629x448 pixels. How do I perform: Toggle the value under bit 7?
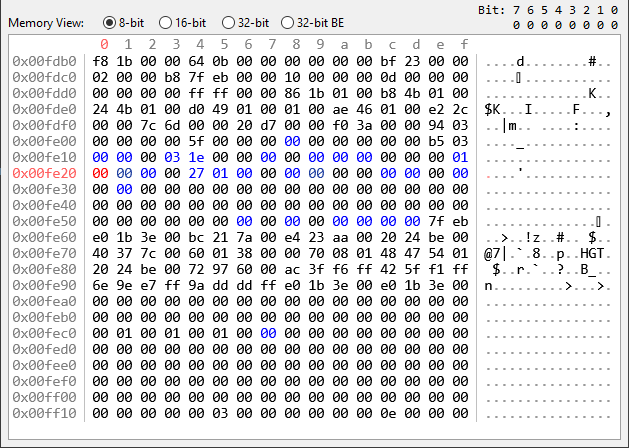[x=516, y=25]
